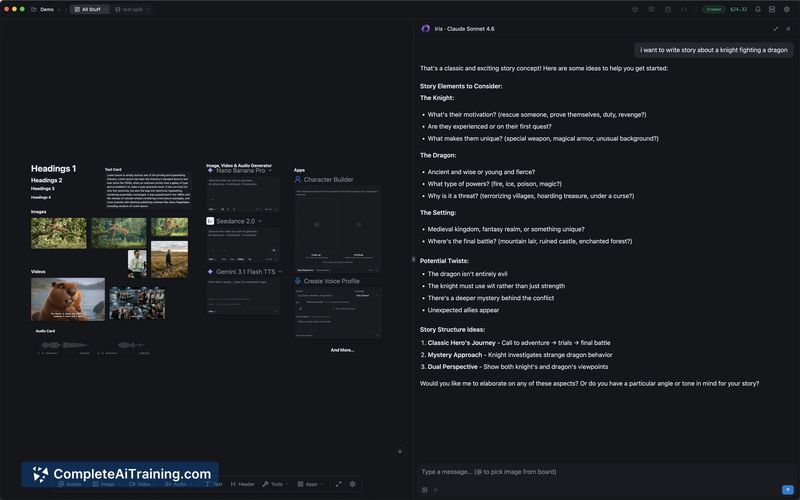Click the Creator plan badge

pyautogui.click(x=714, y=9)
